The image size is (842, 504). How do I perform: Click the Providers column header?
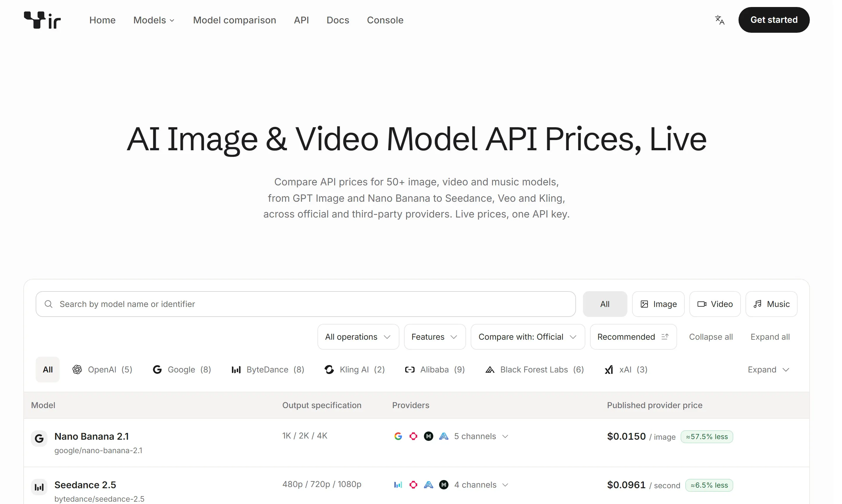(411, 405)
